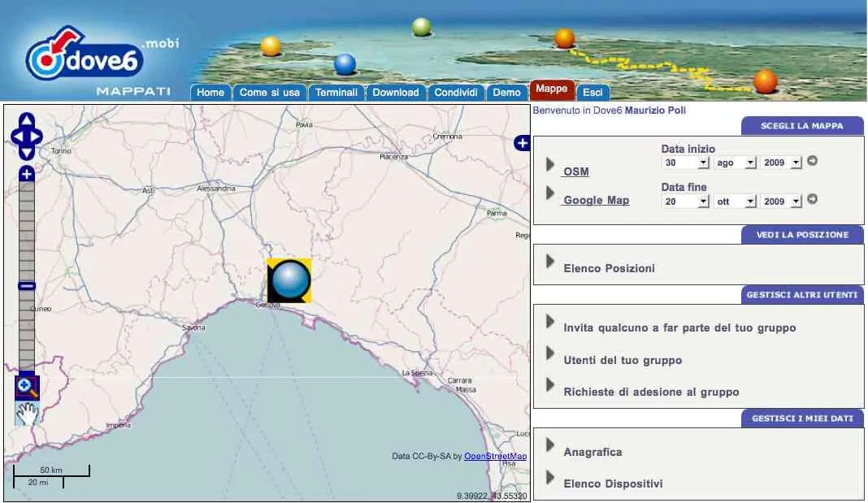Pan the map east with the right arrow
Viewport: 868px width, 503px height.
point(37,137)
